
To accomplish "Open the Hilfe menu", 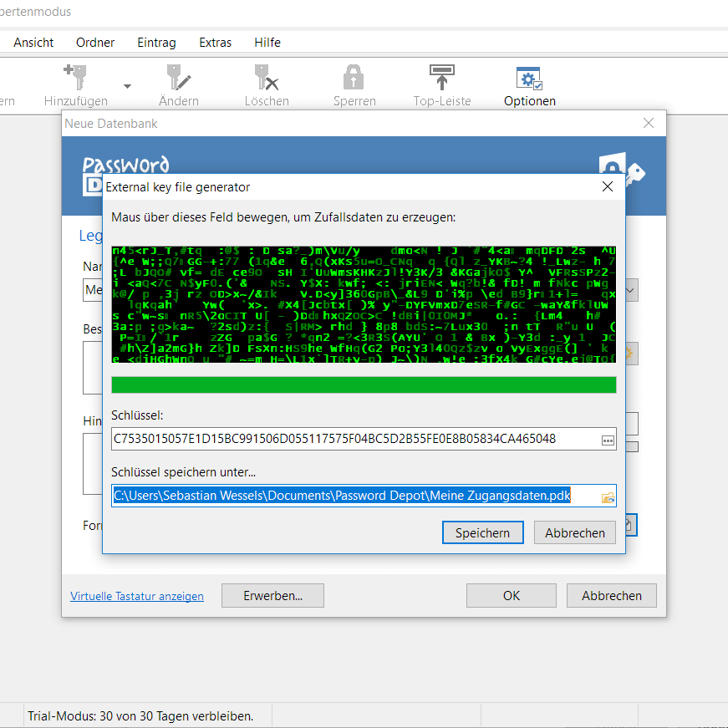I will coord(267,43).
